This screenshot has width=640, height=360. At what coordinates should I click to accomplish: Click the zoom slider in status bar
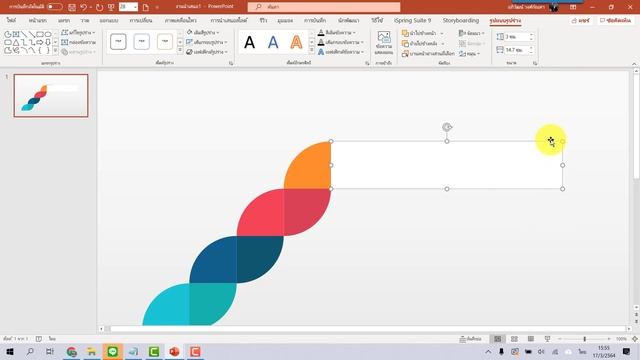[x=584, y=339]
